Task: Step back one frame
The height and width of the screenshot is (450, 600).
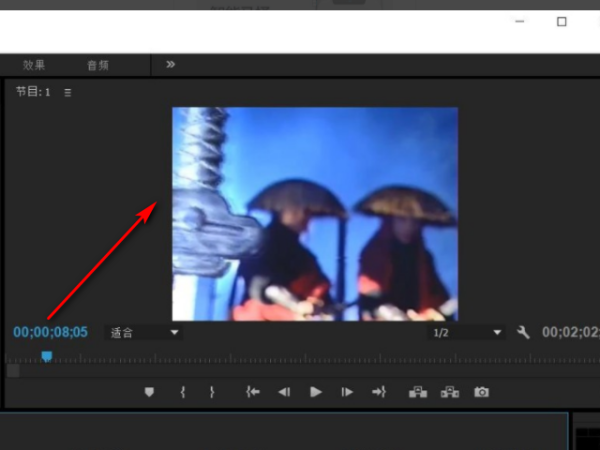Action: pos(284,392)
